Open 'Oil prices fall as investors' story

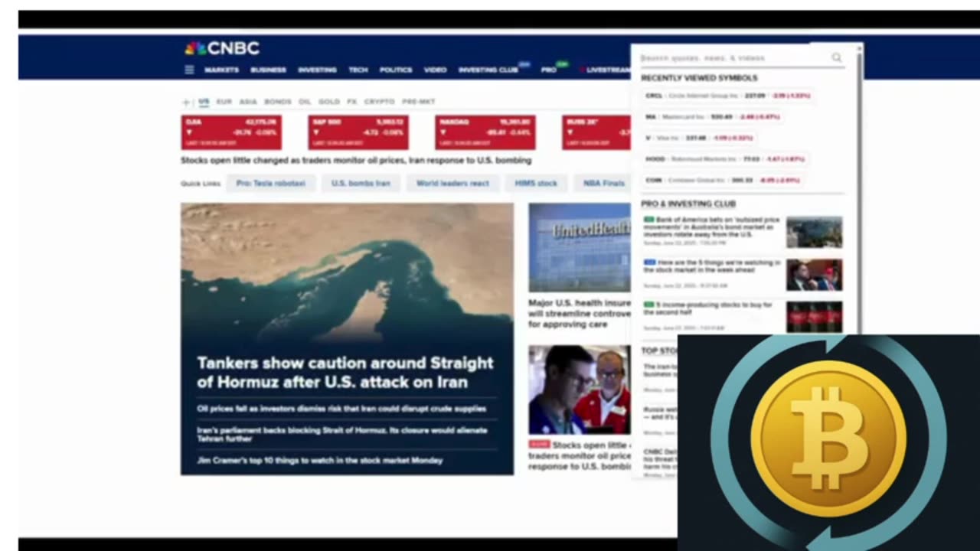(x=341, y=409)
